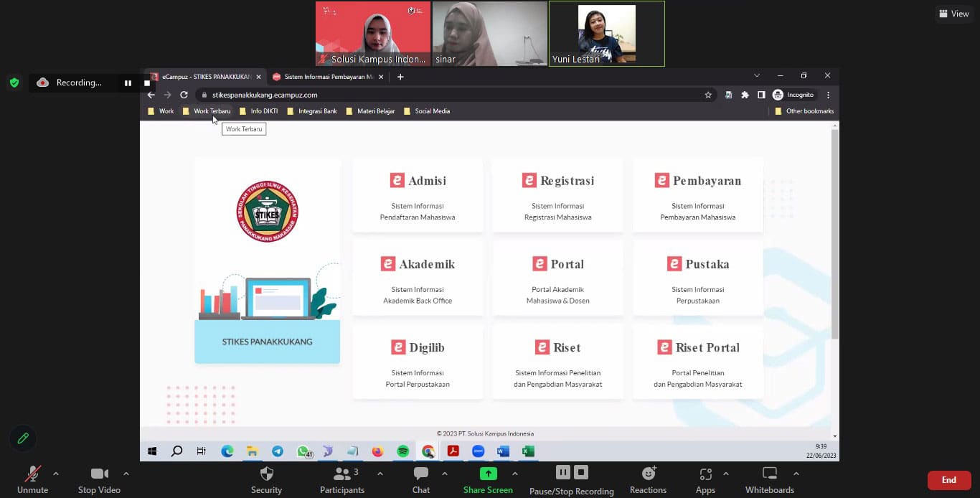
Task: Open Zoom Reactions
Action: click(x=648, y=479)
